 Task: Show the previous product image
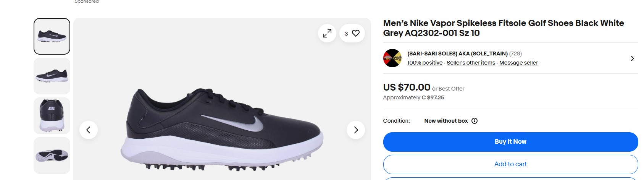[89, 130]
